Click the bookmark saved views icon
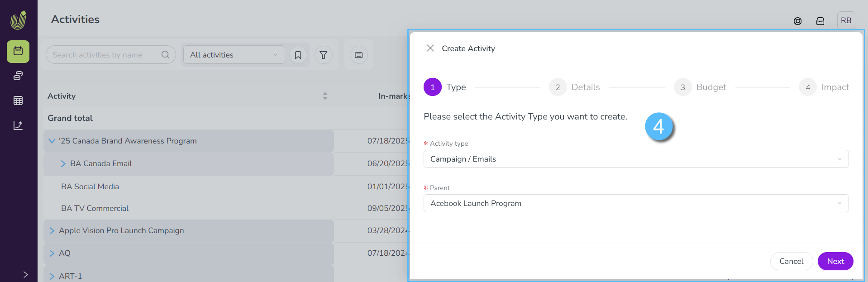Screen dimensions: 868x282 point(298,55)
